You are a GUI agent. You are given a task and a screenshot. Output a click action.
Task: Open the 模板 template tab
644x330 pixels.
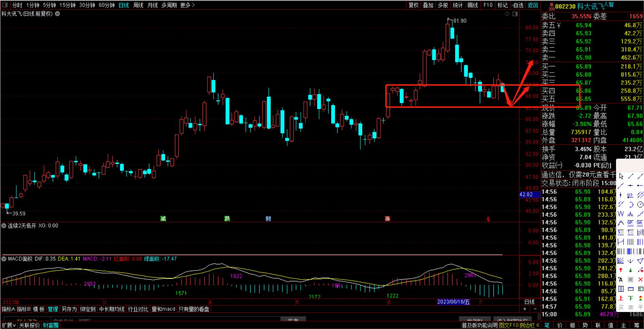(39, 309)
